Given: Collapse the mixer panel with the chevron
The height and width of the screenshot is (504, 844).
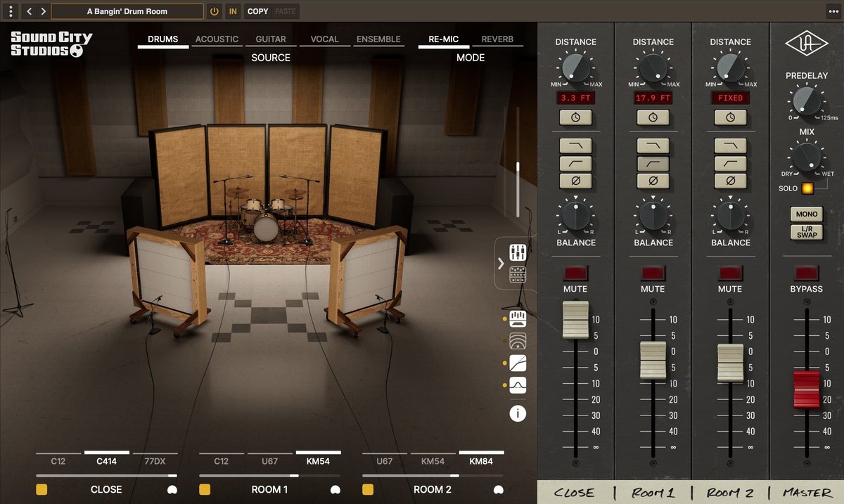Looking at the screenshot, I should [501, 264].
